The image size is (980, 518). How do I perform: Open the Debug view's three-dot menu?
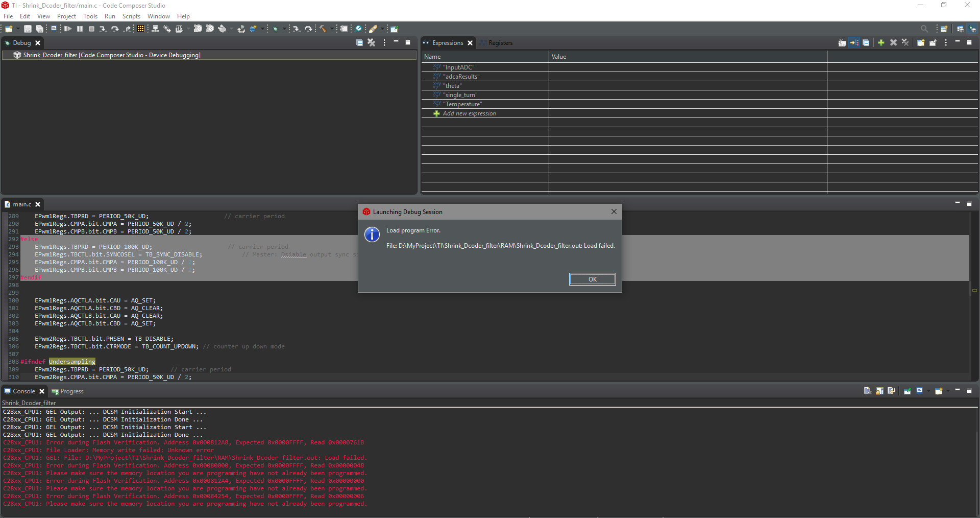(384, 43)
